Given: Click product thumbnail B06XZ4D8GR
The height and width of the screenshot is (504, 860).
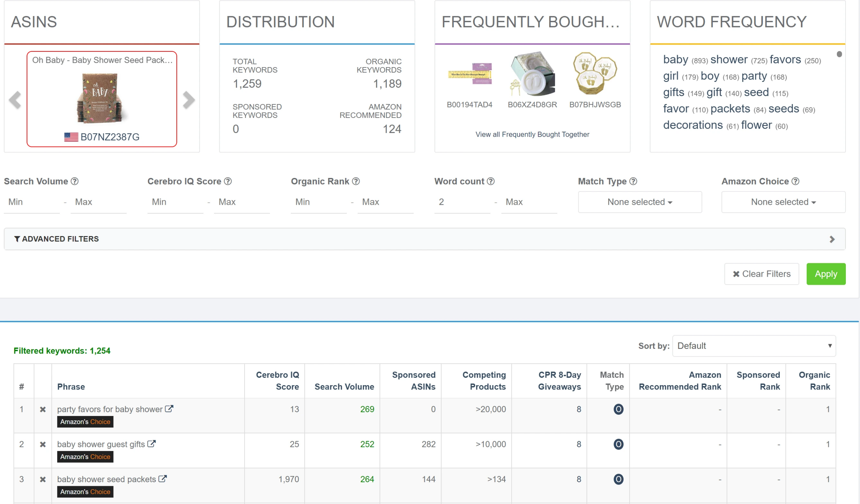Looking at the screenshot, I should click(x=532, y=74).
